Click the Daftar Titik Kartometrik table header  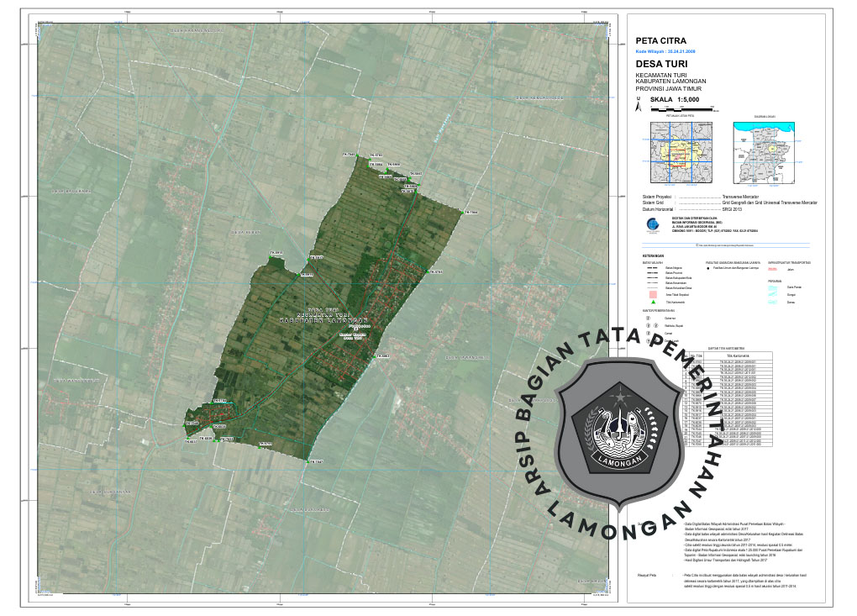(x=726, y=349)
